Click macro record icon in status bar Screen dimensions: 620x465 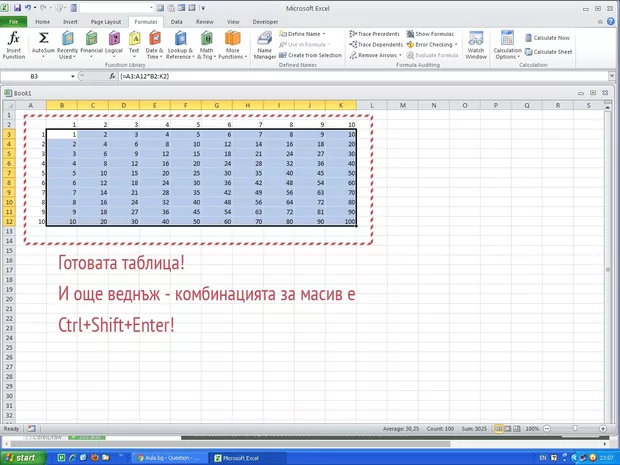pos(32,429)
